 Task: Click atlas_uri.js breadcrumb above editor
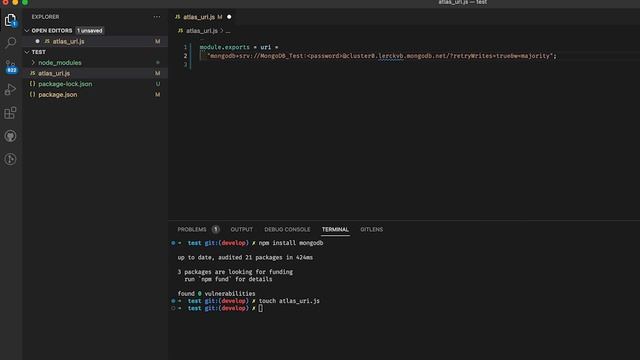[x=202, y=31]
